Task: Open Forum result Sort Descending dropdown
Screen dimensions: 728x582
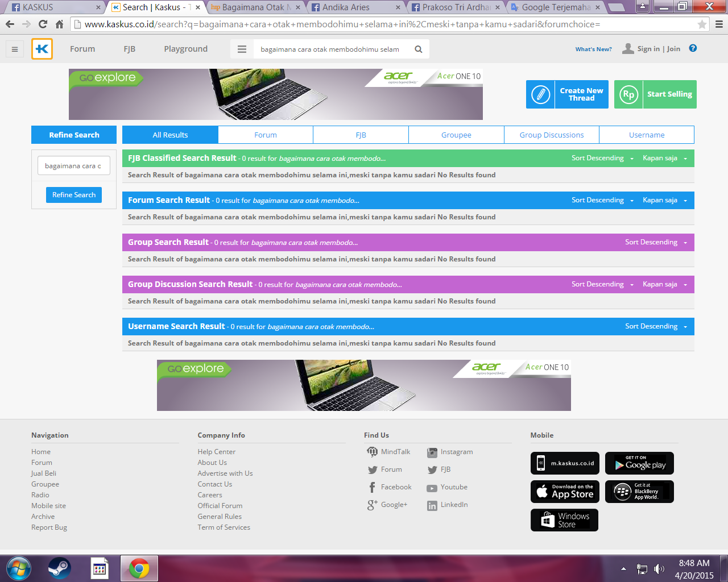Action: coord(602,200)
